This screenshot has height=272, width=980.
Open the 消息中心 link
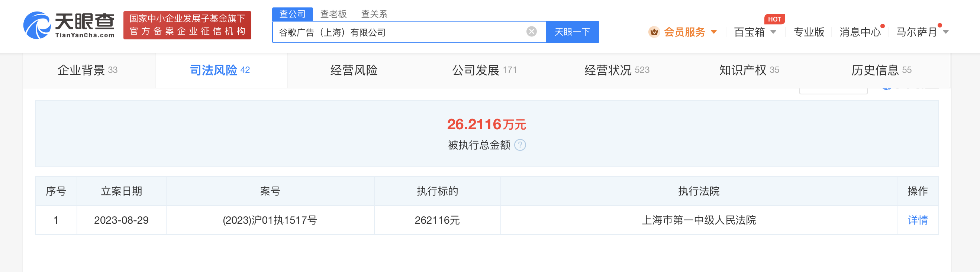[x=860, y=32]
